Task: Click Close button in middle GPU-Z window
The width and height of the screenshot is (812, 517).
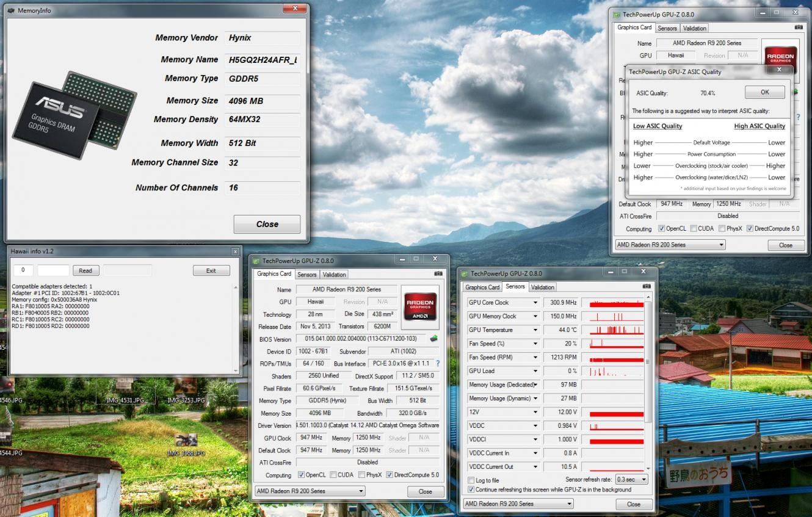Action: [426, 491]
